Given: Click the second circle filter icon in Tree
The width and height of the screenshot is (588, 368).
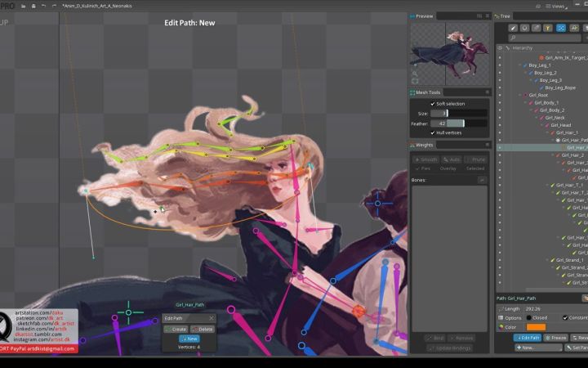Looking at the screenshot, I should coord(524,28).
